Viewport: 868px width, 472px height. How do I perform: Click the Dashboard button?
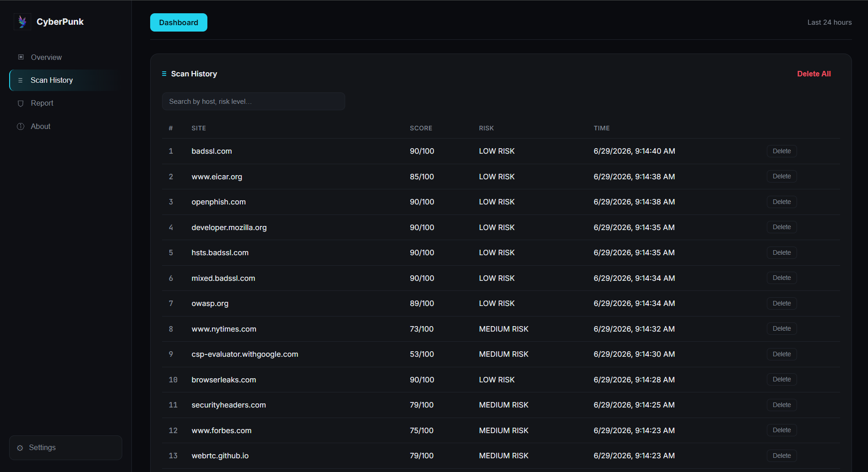tap(179, 22)
